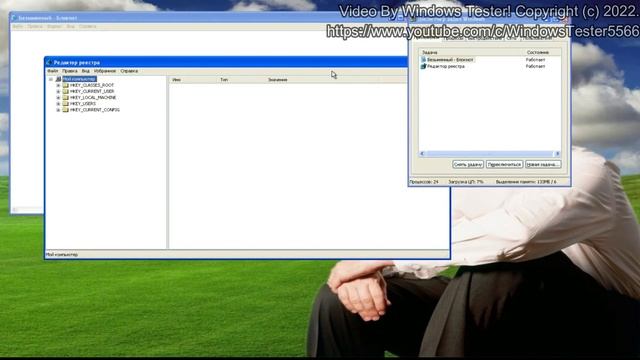Click the task list scrollbar left arrow
640x360 pixels.
422,154
